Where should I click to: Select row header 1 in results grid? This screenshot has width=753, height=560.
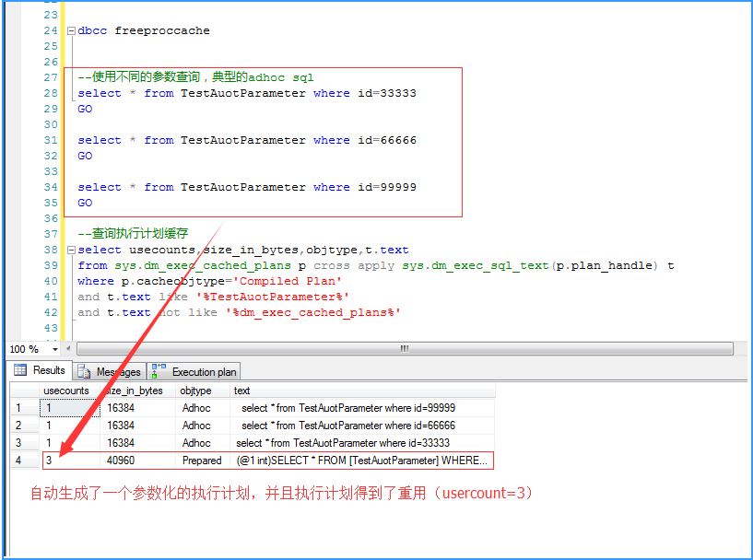(25, 408)
